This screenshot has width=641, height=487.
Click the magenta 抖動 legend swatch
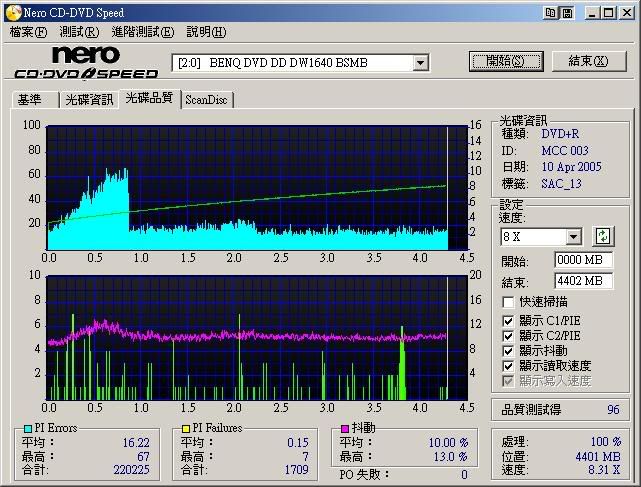(345, 429)
